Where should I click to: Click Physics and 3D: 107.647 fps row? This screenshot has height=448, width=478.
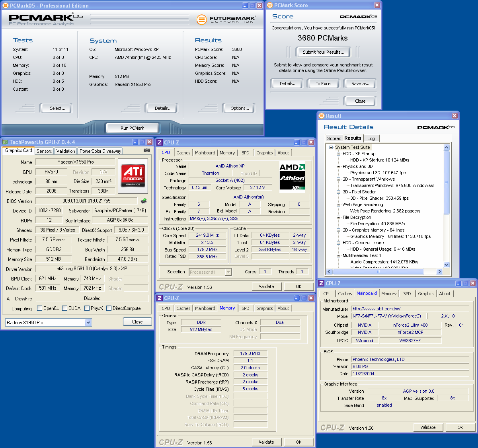(x=378, y=173)
